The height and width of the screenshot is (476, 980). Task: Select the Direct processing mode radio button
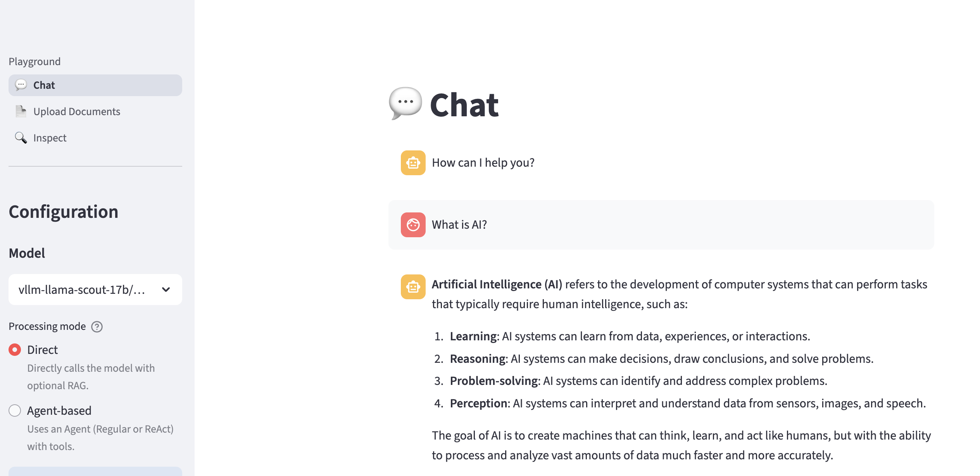15,350
